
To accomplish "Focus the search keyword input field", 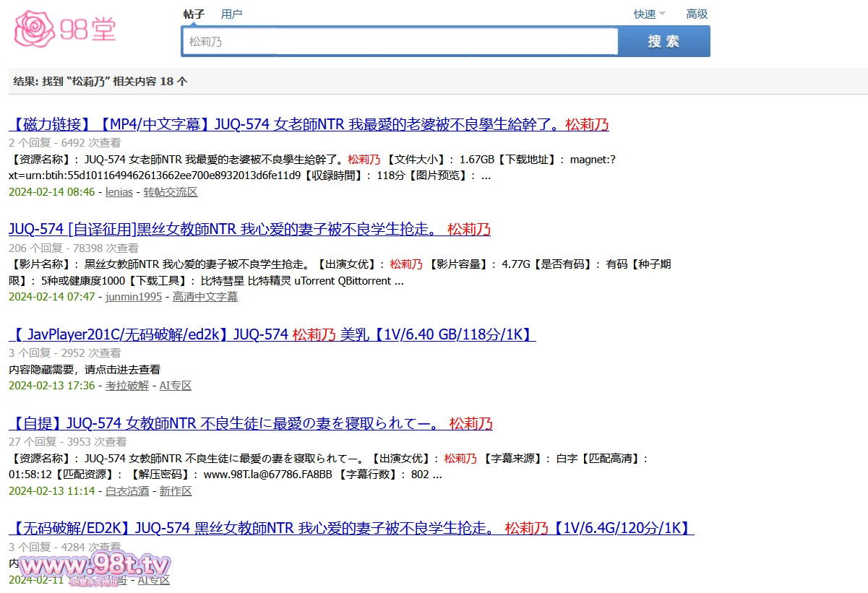I will pos(400,42).
